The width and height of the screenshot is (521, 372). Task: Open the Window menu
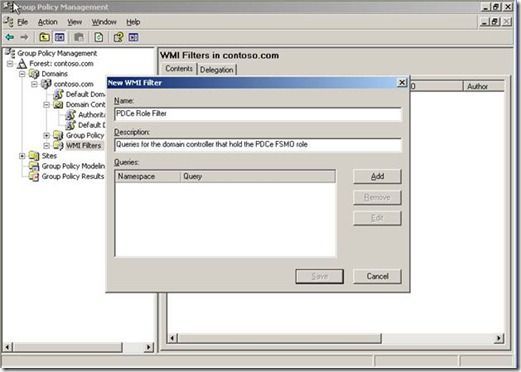click(x=104, y=22)
